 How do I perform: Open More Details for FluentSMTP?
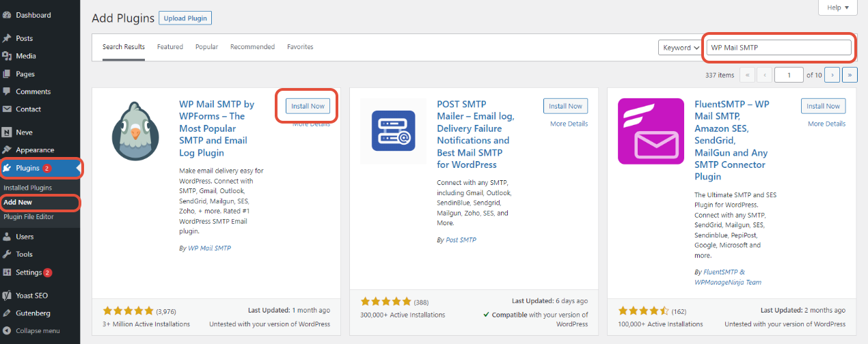826,124
